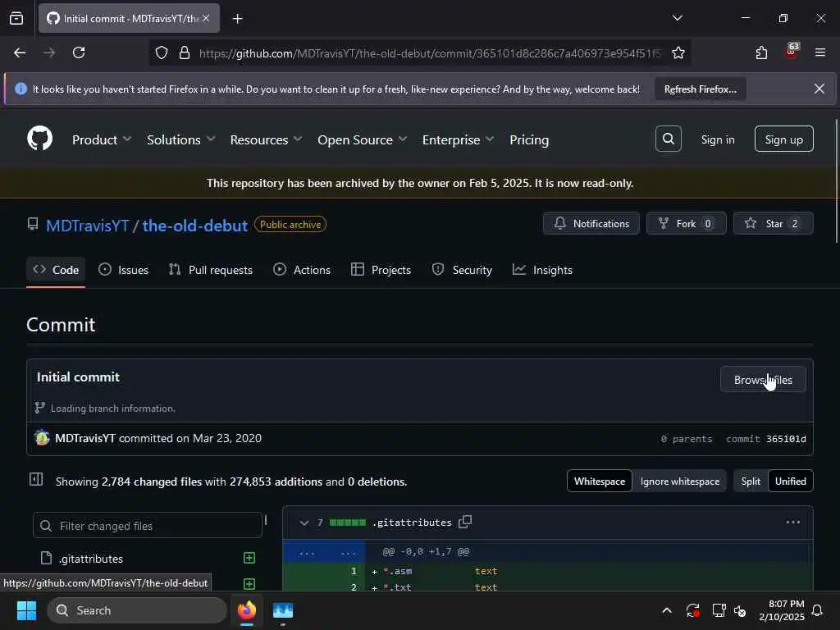Reload the page with refresh icon
This screenshot has width=840, height=630.
pos(79,52)
